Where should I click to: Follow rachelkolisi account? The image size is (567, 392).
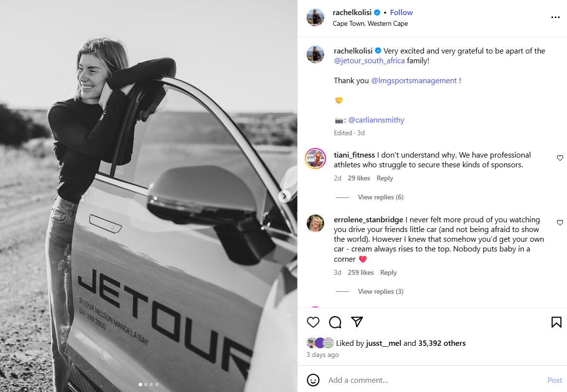[x=401, y=13]
